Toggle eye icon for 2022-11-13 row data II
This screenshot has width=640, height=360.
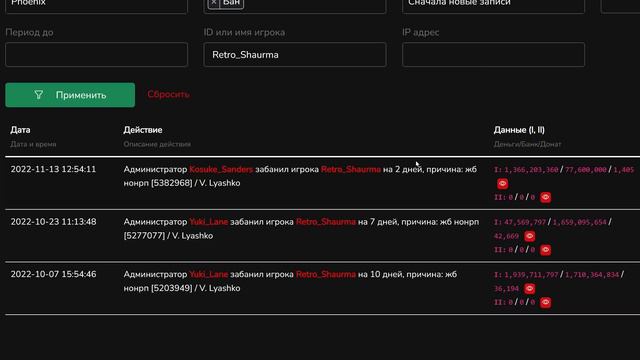pyautogui.click(x=545, y=198)
